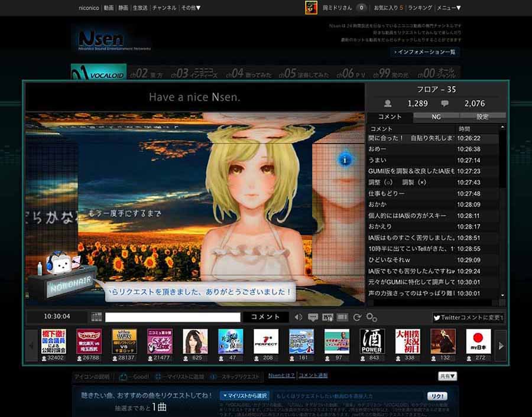Select comment row うまい

[433, 160]
